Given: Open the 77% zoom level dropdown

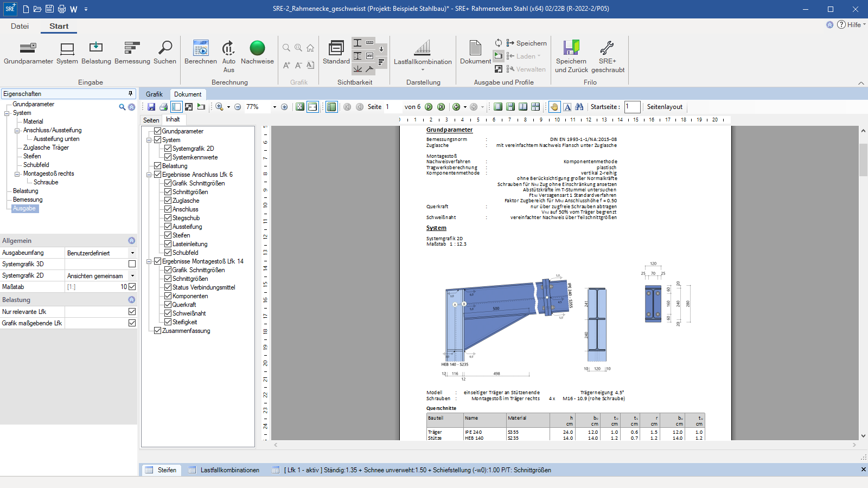Looking at the screenshot, I should click(x=275, y=107).
